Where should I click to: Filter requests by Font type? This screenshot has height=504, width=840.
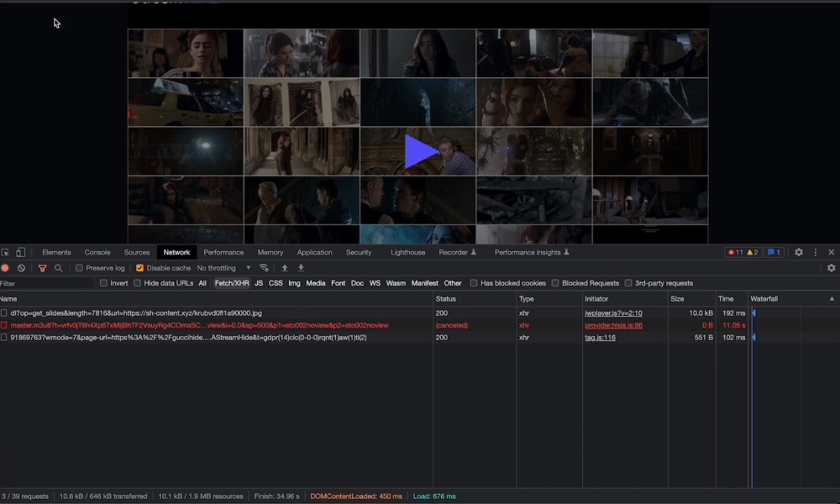[x=338, y=283]
